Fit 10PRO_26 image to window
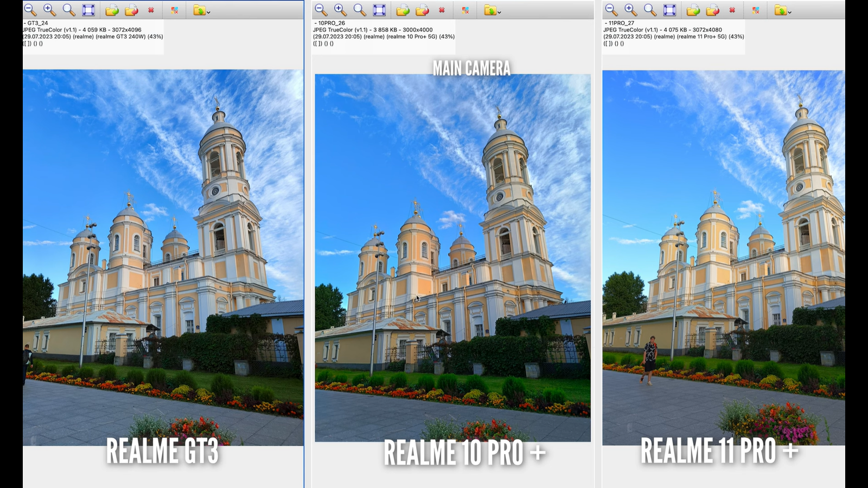Image resolution: width=868 pixels, height=488 pixels. point(379,10)
